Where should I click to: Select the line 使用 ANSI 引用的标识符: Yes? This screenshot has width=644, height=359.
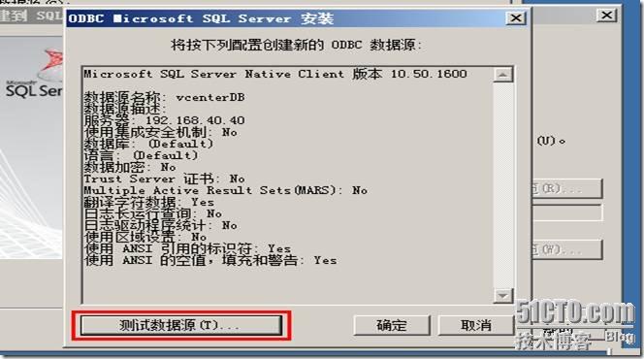click(x=187, y=248)
